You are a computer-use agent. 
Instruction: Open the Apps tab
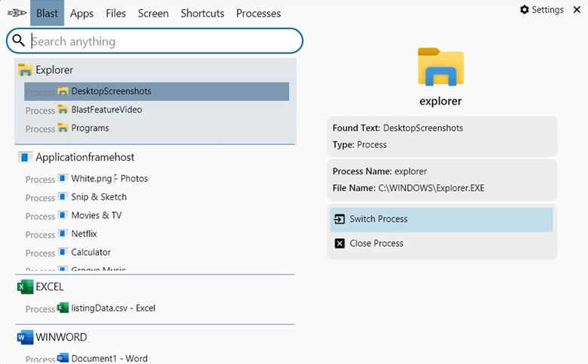[x=81, y=13]
